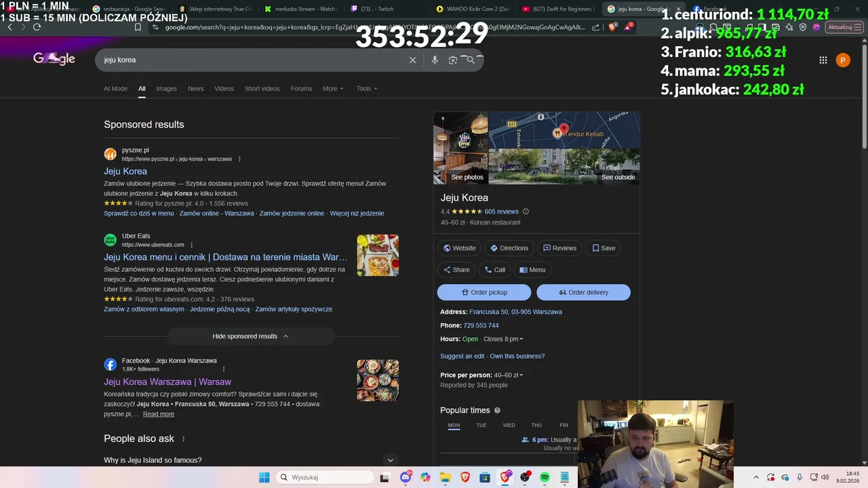Save Jeju Korea place
Screen dimensions: 868x488
[x=604, y=248]
